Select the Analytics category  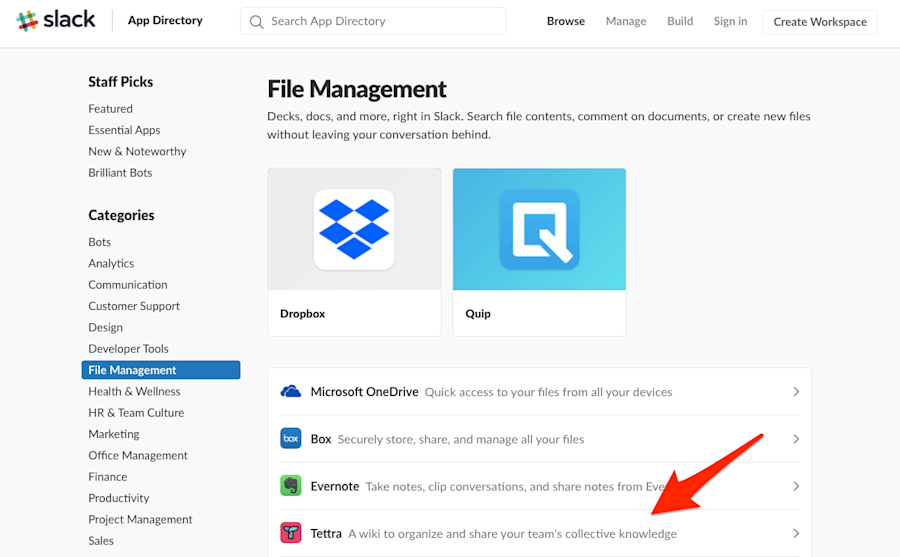[x=111, y=263]
